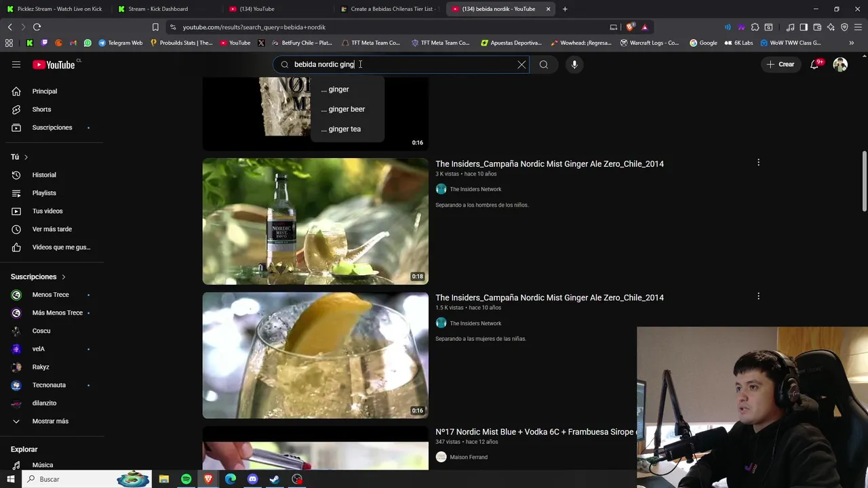Open Ver más tarde list
Screen dimensions: 868x488
coord(52,229)
